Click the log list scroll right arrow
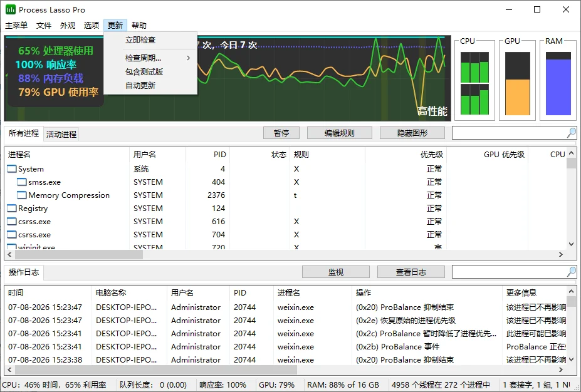The width and height of the screenshot is (581, 392). click(560, 369)
